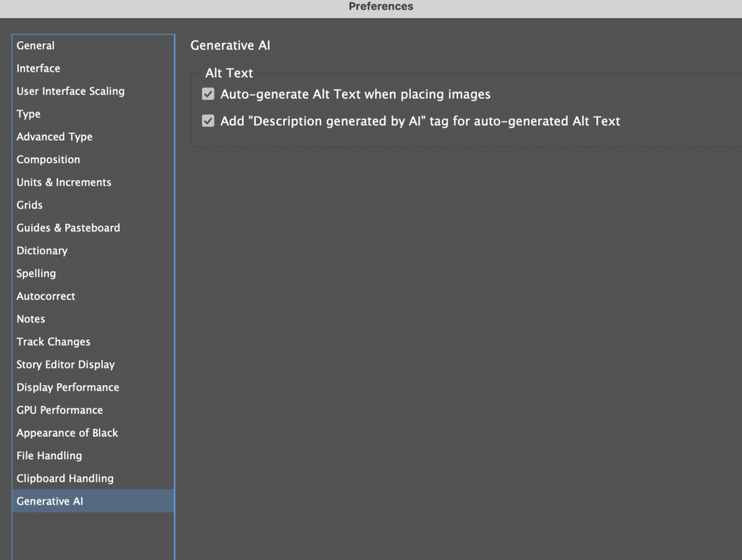Image resolution: width=742 pixels, height=560 pixels.
Task: Open User Interface Scaling settings
Action: click(70, 91)
